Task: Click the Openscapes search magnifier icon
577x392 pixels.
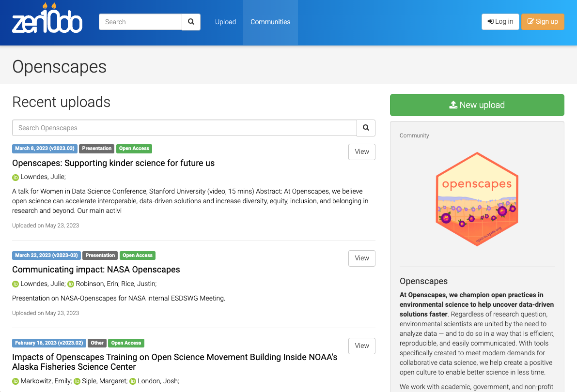Action: [x=366, y=128]
